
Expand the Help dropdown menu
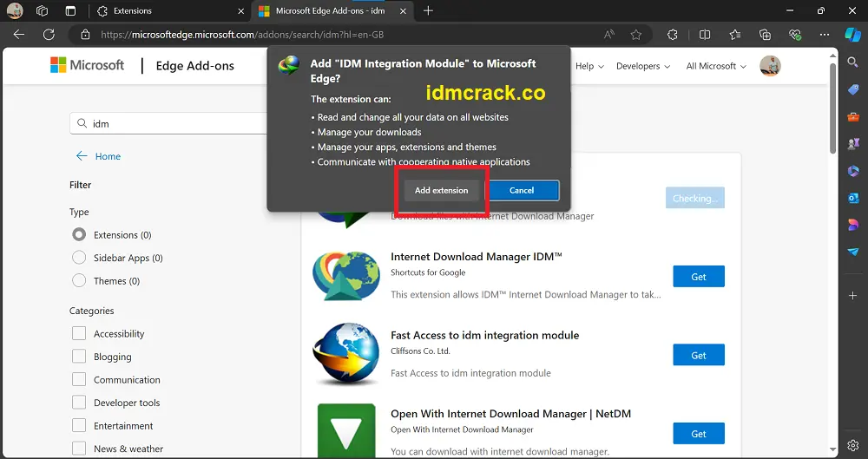[589, 66]
